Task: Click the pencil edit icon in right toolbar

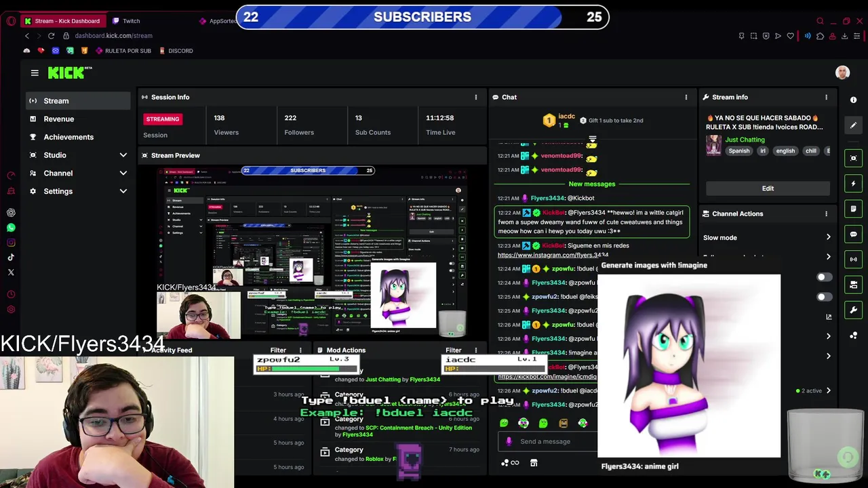Action: (854, 125)
